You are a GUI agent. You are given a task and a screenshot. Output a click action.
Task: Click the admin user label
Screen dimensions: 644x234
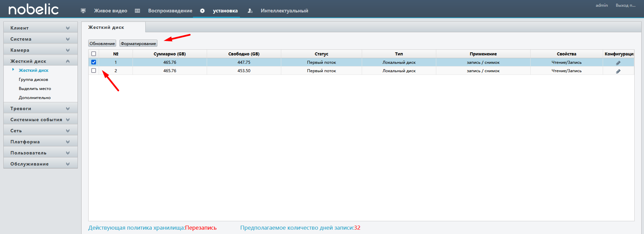[x=602, y=5]
